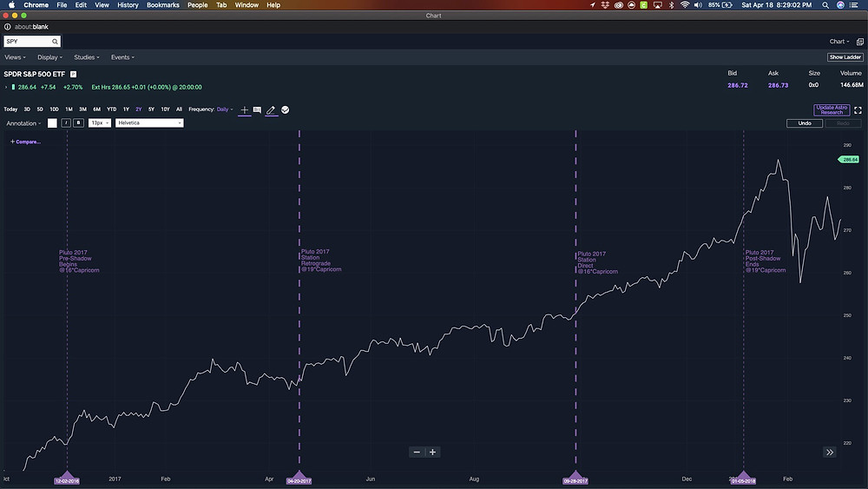Open the Chart dropdown at top right
868x489 pixels.
[x=839, y=42]
